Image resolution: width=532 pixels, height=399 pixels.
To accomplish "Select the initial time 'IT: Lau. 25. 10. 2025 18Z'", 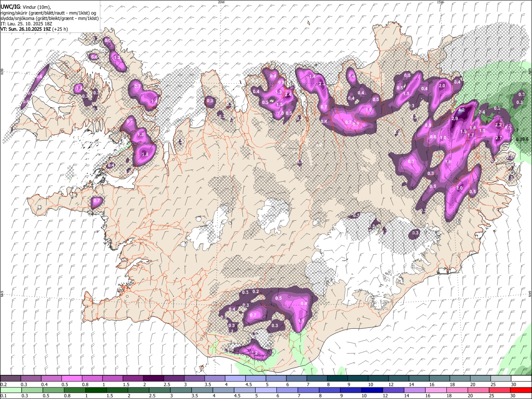I will (26, 24).
